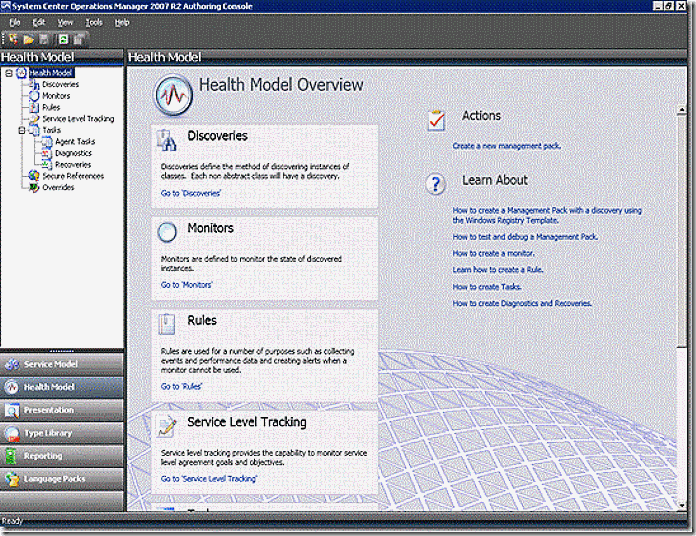Collapse the Tasks tree node
Image resolution: width=696 pixels, height=536 pixels.
(x=22, y=130)
